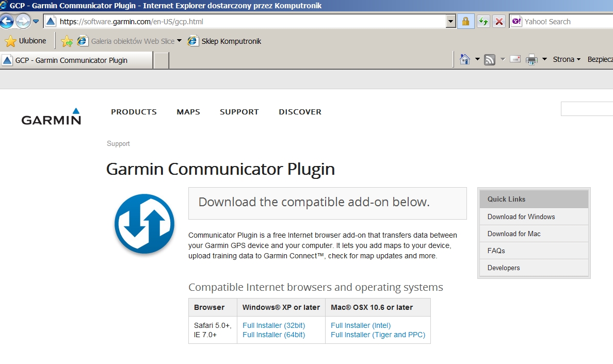The height and width of the screenshot is (364, 613).
Task: Open a new blank tab
Action: pyautogui.click(x=161, y=60)
